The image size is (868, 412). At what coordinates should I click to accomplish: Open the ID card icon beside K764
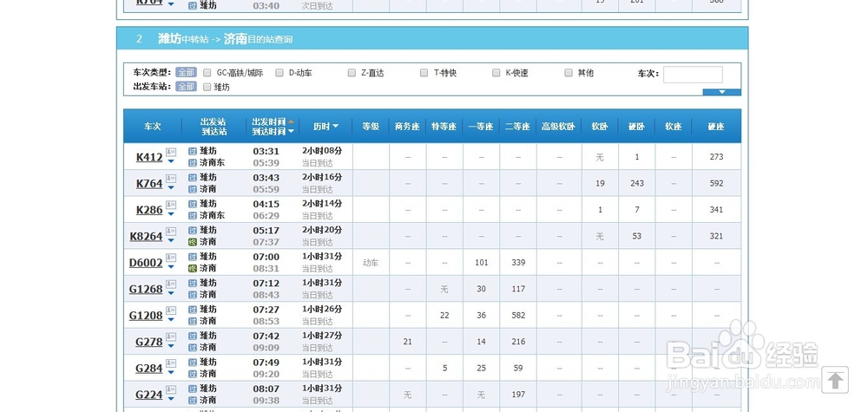click(x=171, y=178)
